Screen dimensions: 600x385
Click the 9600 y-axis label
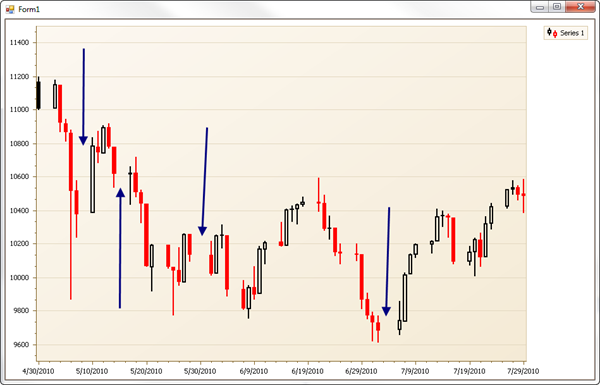coord(21,344)
